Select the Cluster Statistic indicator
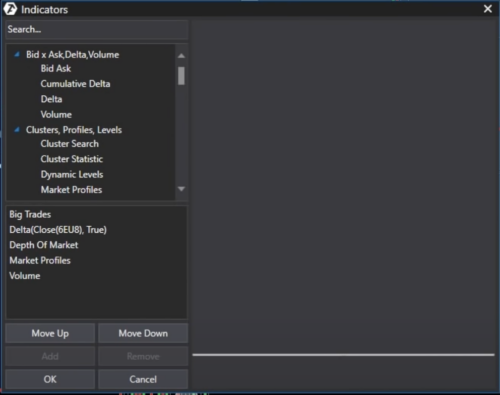 coord(72,159)
